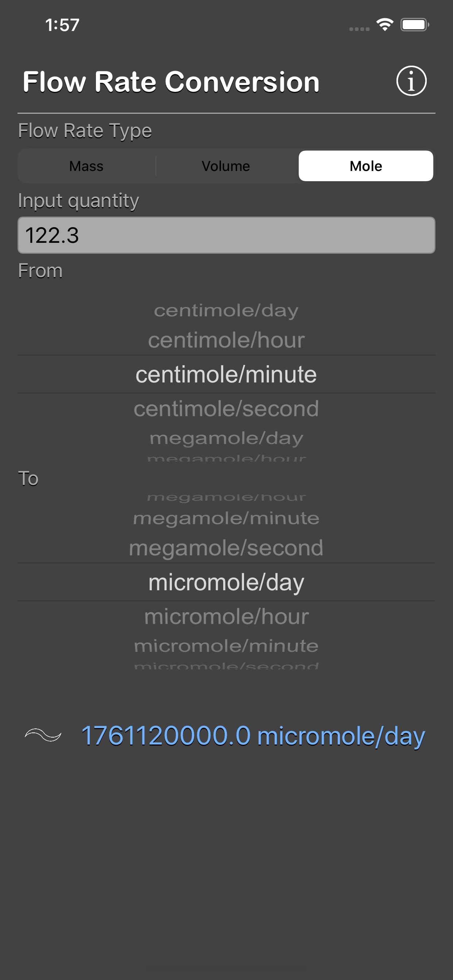Choose megamole/second in To picker
453x980 pixels.
point(226,548)
